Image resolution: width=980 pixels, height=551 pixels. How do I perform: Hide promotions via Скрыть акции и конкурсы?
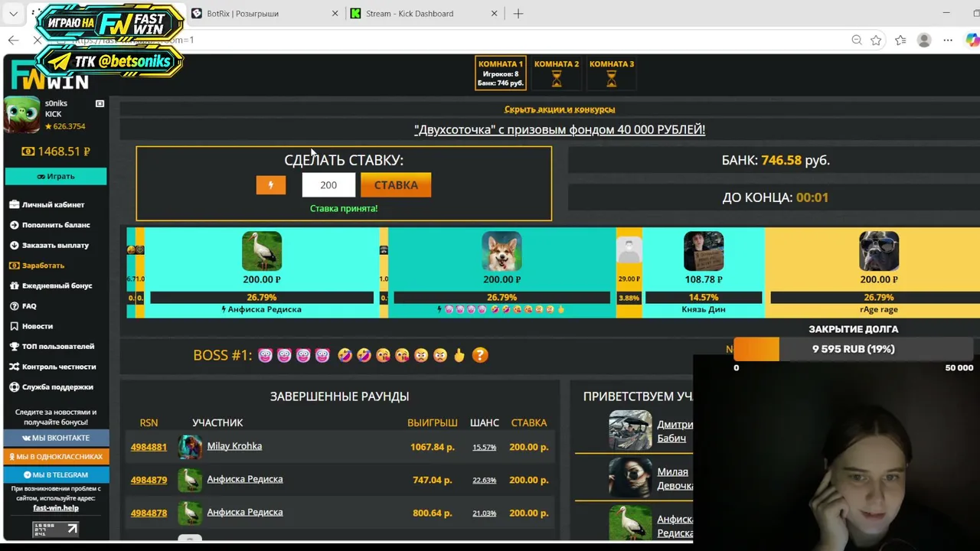pyautogui.click(x=560, y=109)
